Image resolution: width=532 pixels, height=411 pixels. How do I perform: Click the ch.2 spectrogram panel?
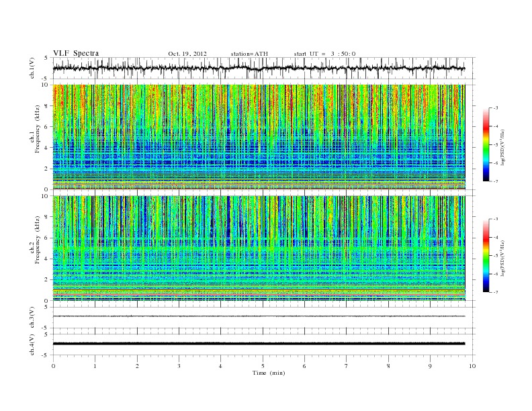(x=259, y=248)
